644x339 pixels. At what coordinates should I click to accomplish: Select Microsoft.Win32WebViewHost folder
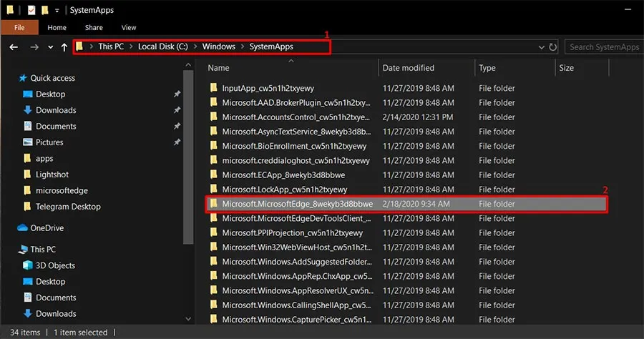tap(297, 247)
